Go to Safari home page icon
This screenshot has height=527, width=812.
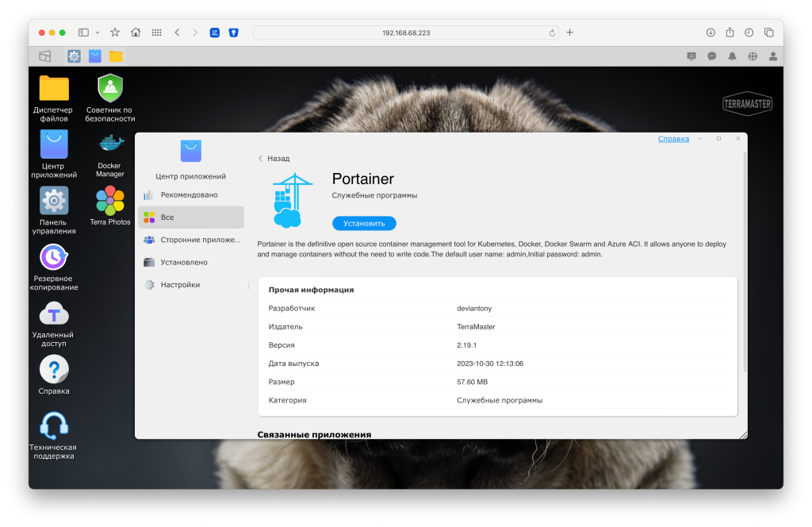click(x=136, y=32)
